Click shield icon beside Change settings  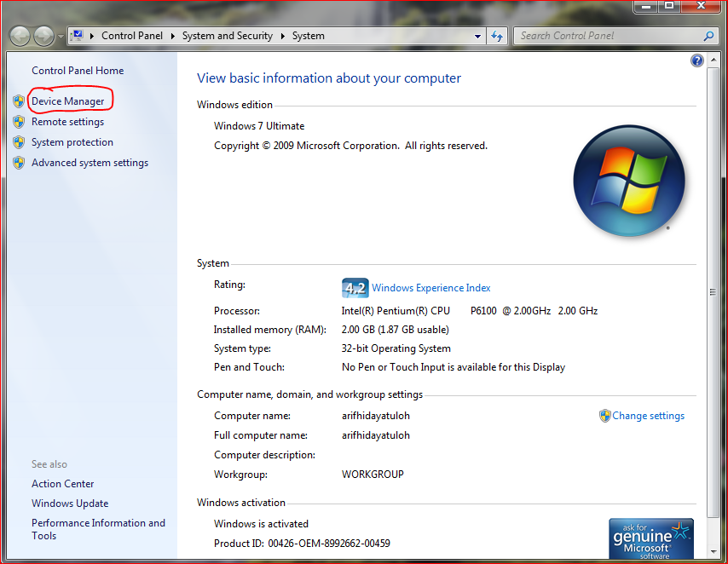604,416
